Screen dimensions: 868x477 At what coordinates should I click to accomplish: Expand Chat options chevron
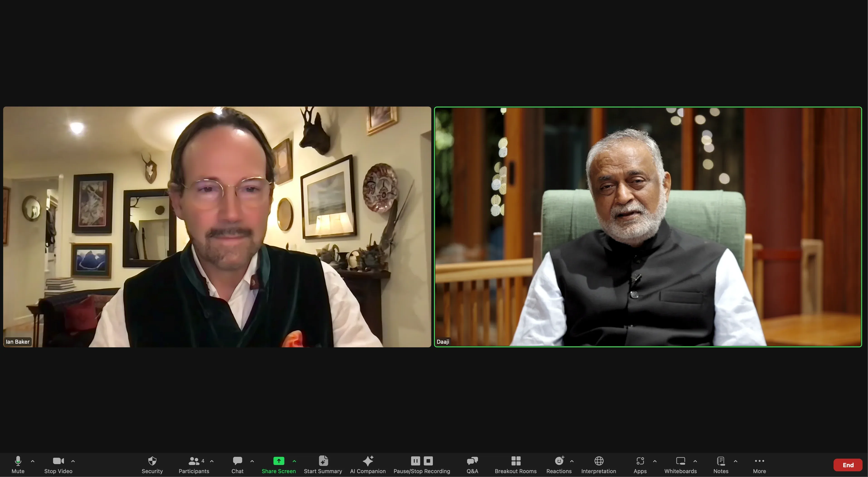click(252, 461)
